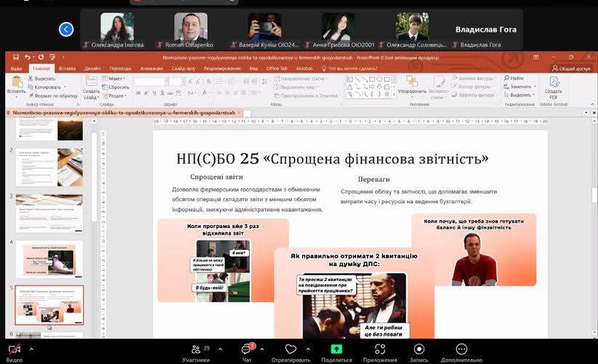Click "Что вы хотите сделать?" search box
598x364 pixels.
[x=349, y=68]
